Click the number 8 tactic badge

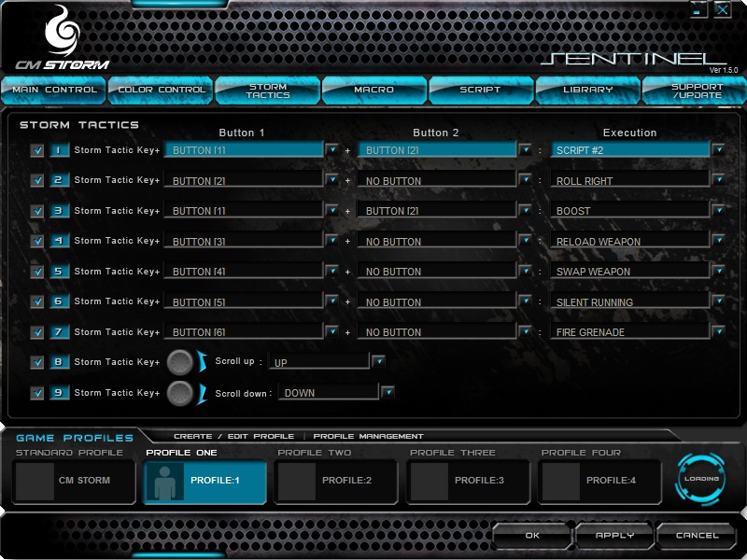[x=59, y=362]
